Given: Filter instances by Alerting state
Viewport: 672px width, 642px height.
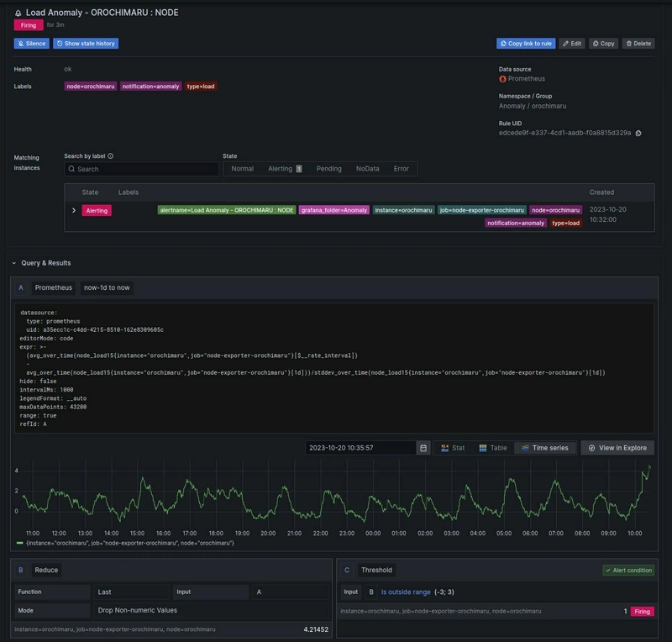Looking at the screenshot, I should [x=285, y=169].
